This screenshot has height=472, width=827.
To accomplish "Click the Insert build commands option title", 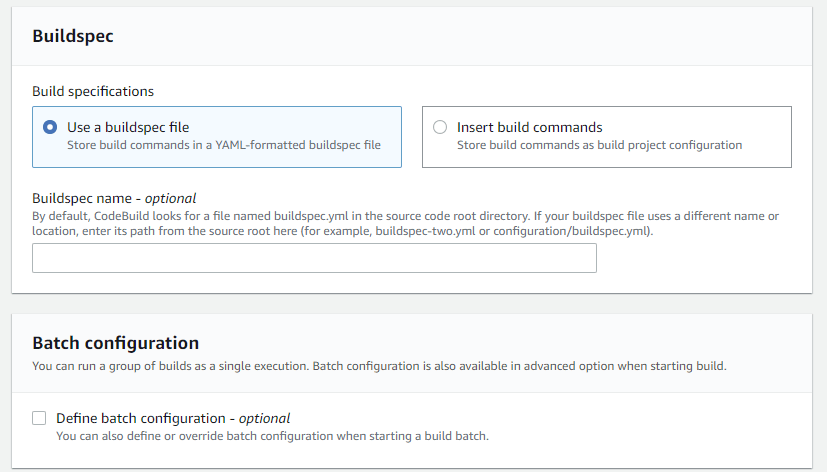I will 530,127.
